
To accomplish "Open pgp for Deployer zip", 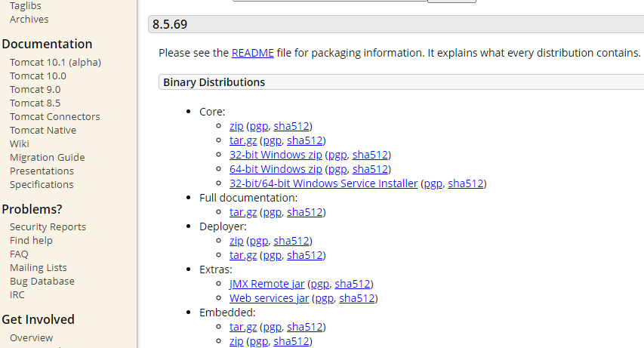I will [259, 241].
